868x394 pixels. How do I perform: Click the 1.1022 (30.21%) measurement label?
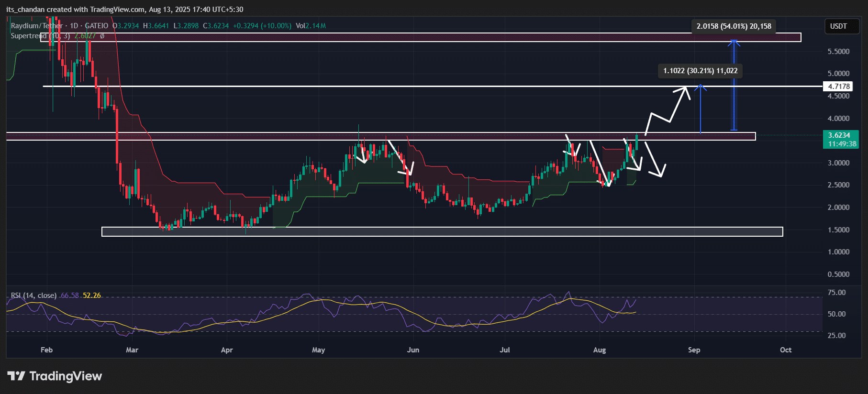700,71
